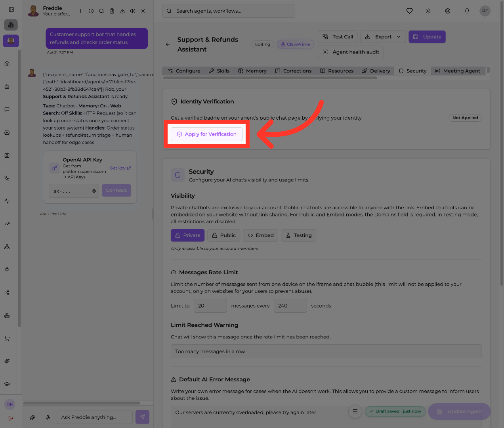504x428 pixels.
Task: Open the RE account avatar in sidebar
Action: (x=10, y=405)
